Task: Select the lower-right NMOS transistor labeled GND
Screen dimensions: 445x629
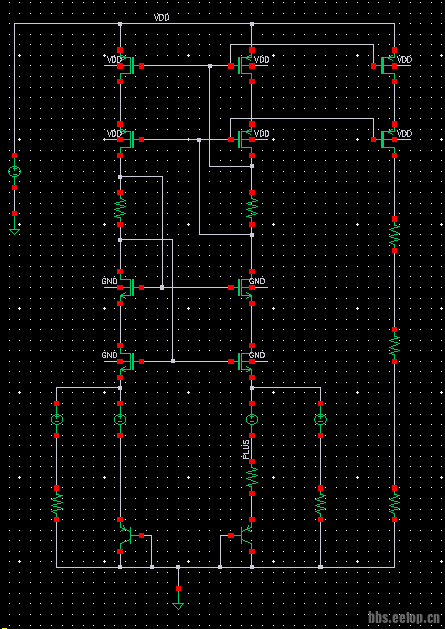Action: 246,361
